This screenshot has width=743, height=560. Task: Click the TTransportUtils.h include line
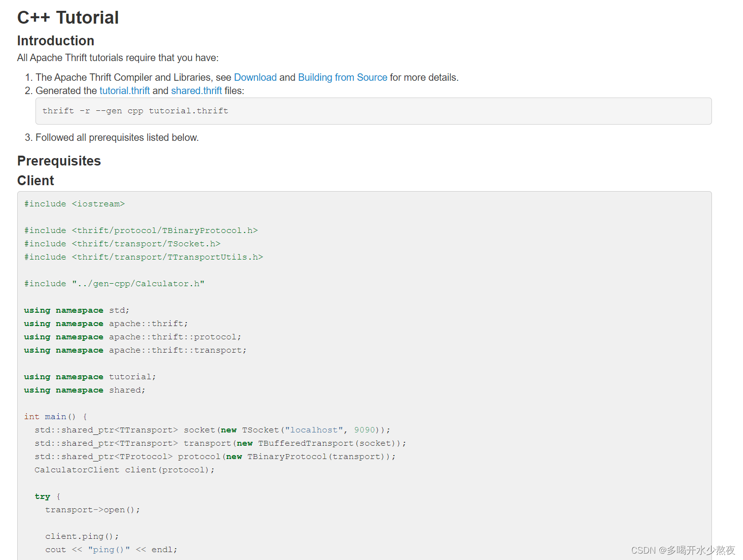143,257
